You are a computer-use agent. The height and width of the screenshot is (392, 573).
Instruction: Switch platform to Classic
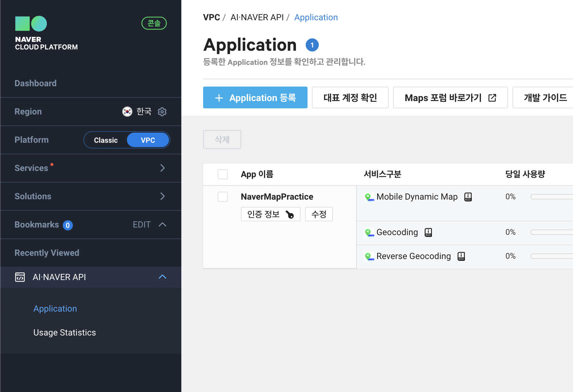pos(106,140)
